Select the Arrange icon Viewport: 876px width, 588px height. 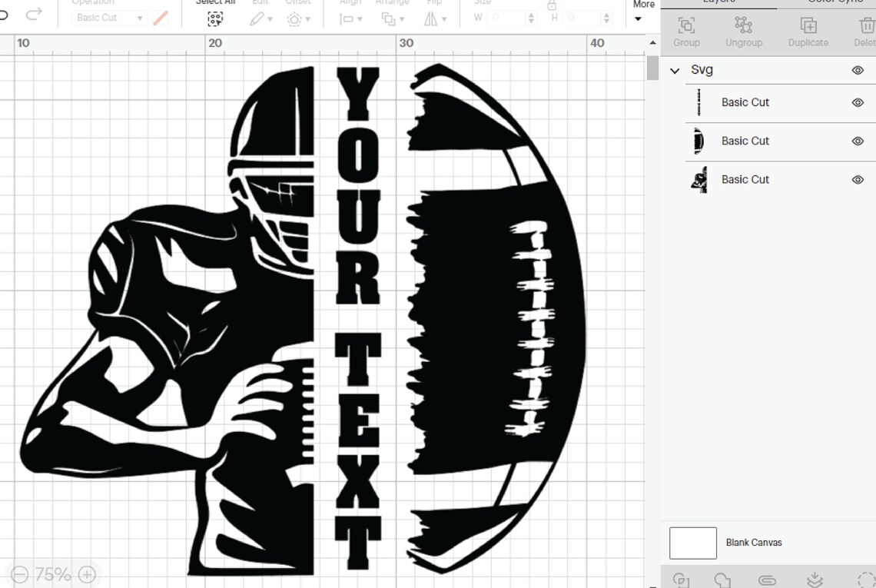click(x=388, y=18)
